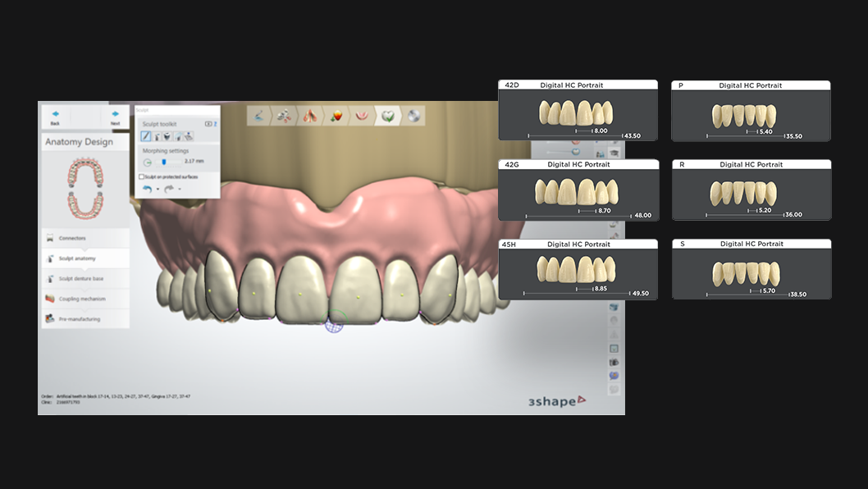This screenshot has height=489, width=868.
Task: Adjust the 2.17 mm morphing slider
Action: [x=164, y=162]
